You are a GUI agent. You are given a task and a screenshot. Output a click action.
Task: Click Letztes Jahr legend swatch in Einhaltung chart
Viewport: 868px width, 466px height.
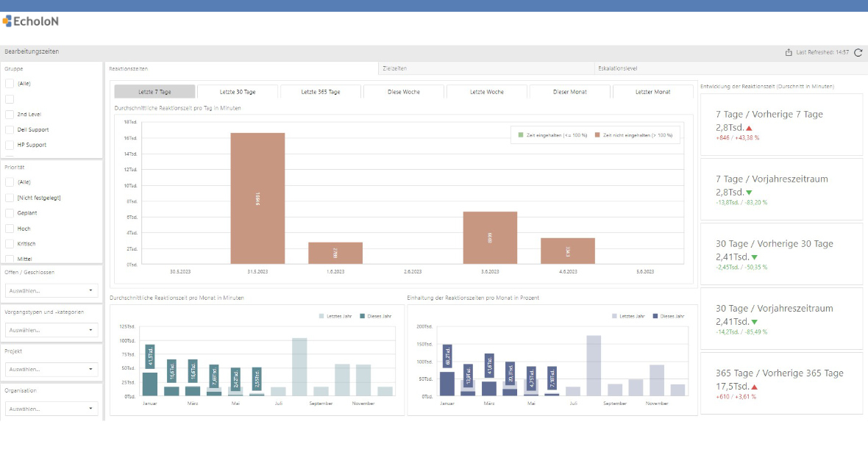[x=614, y=316]
